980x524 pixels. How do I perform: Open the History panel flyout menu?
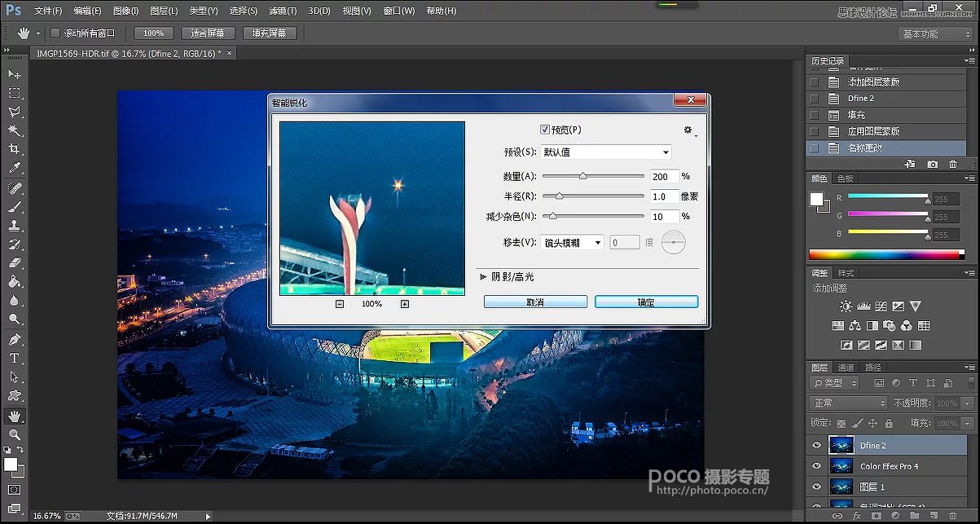click(969, 61)
